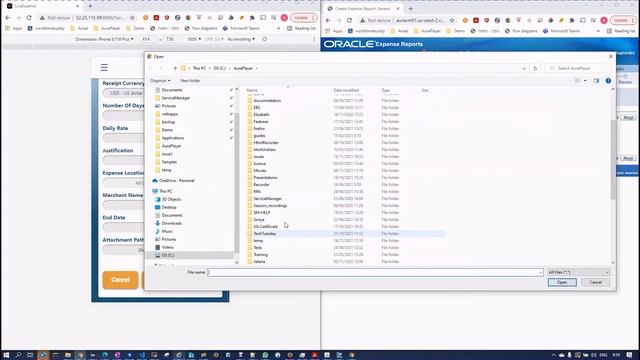
Task: Expand address bar previous locations dropdown
Action: 524,68
